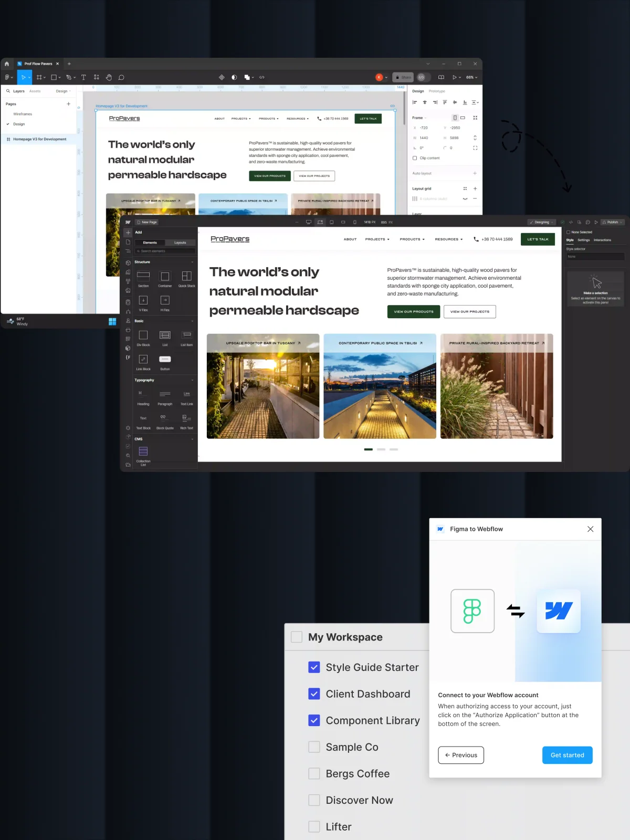Uncheck Style Guide Starter checkbox

314,667
